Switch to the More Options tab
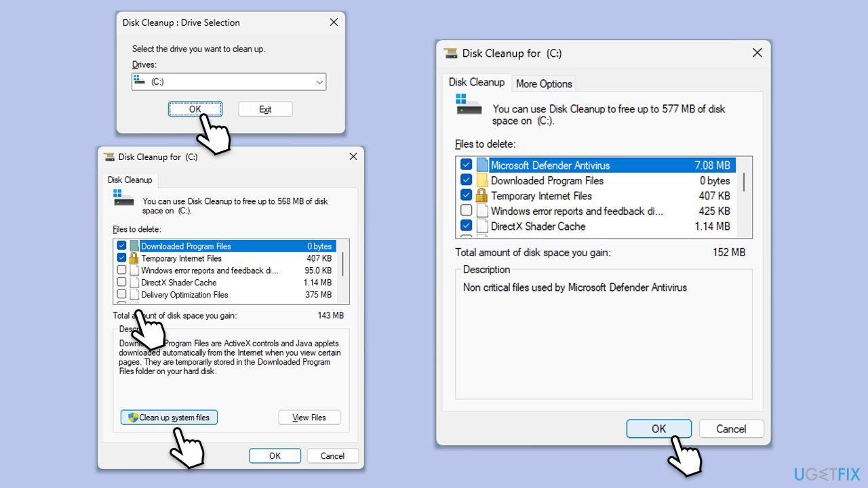The image size is (868, 488). (543, 83)
